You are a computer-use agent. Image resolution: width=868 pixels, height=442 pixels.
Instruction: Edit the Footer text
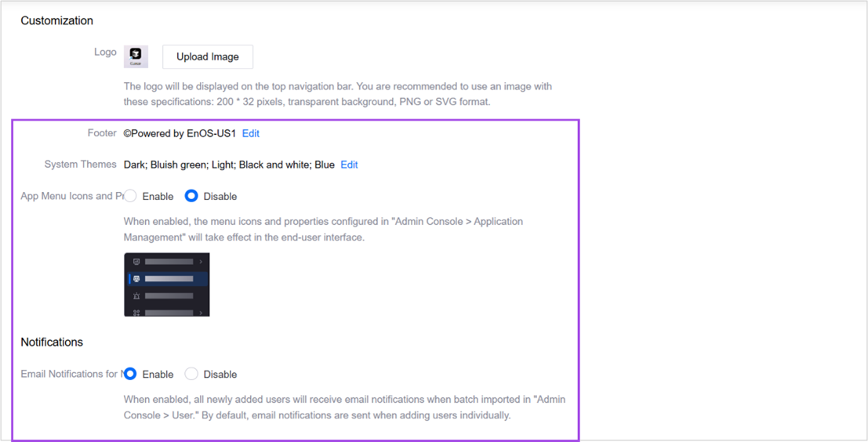(250, 133)
